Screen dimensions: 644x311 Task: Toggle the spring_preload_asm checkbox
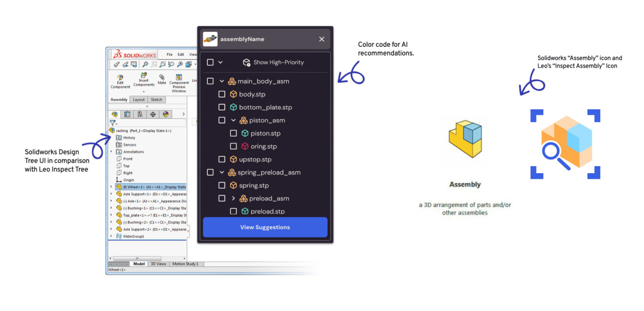click(x=210, y=172)
